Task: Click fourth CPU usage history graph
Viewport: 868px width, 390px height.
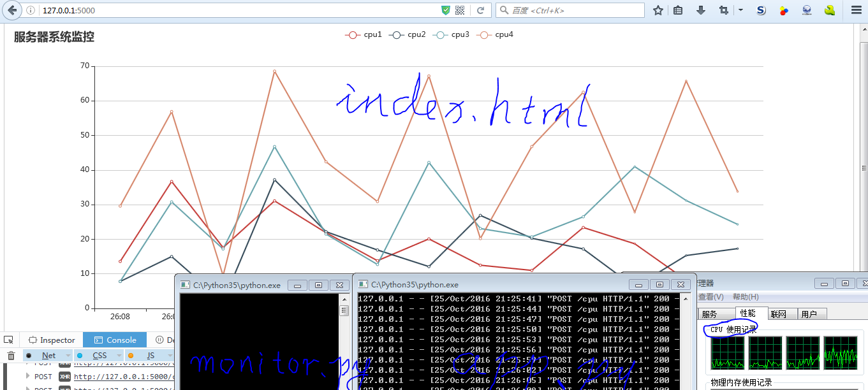Action: [841, 353]
